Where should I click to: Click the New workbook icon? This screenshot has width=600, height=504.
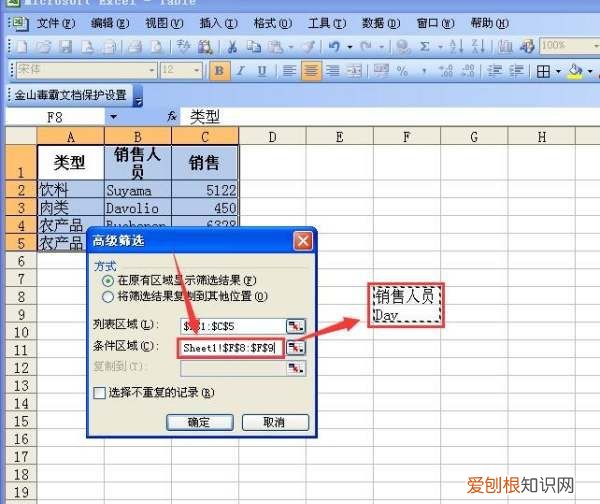point(22,47)
